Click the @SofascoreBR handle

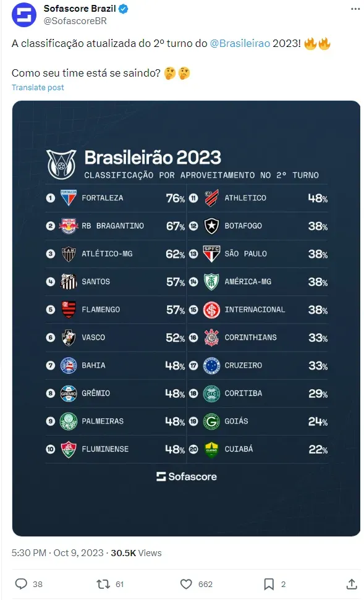coord(75,20)
